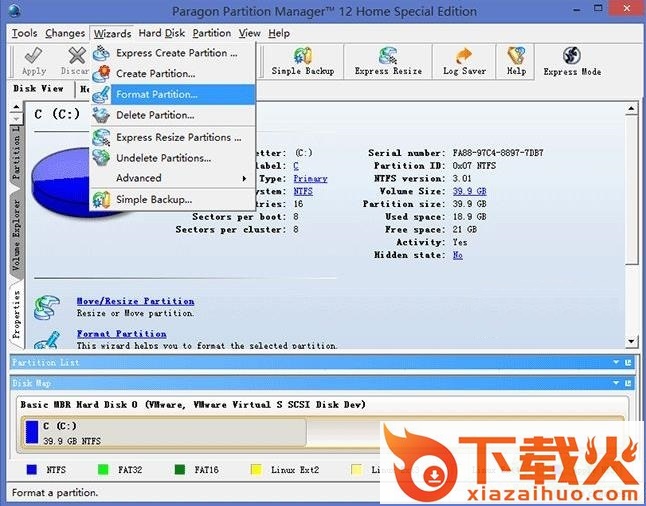Open the Properties side tab
This screenshot has height=506, width=646.
point(16,314)
